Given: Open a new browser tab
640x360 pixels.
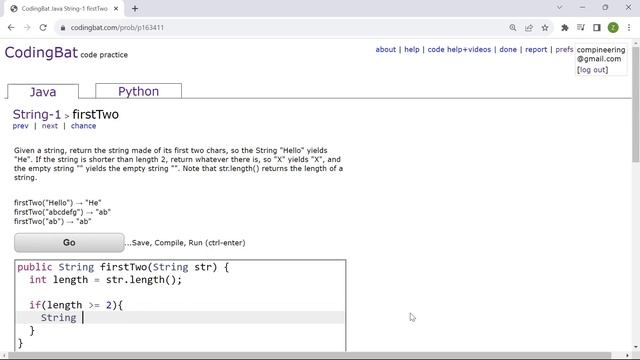Looking at the screenshot, I should (x=135, y=9).
